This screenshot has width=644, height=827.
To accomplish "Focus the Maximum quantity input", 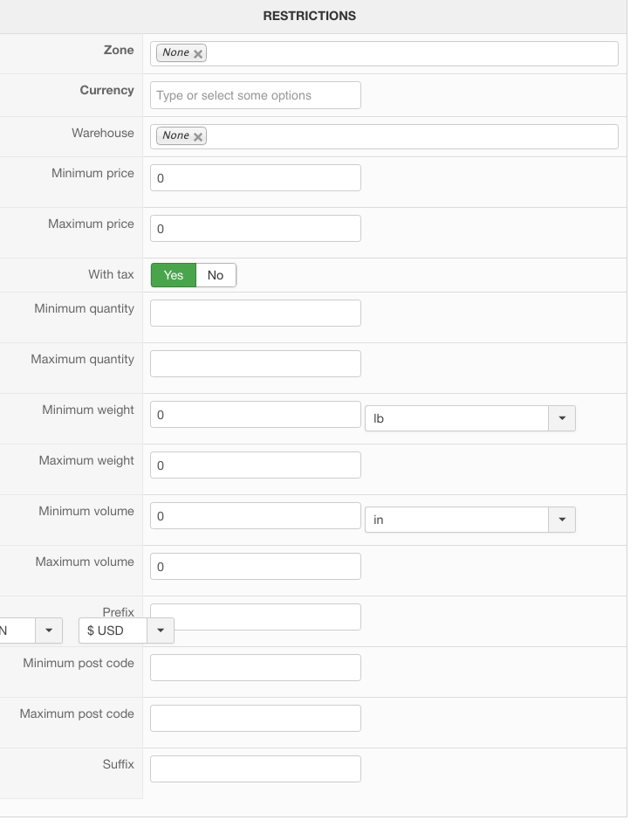I will 256,364.
